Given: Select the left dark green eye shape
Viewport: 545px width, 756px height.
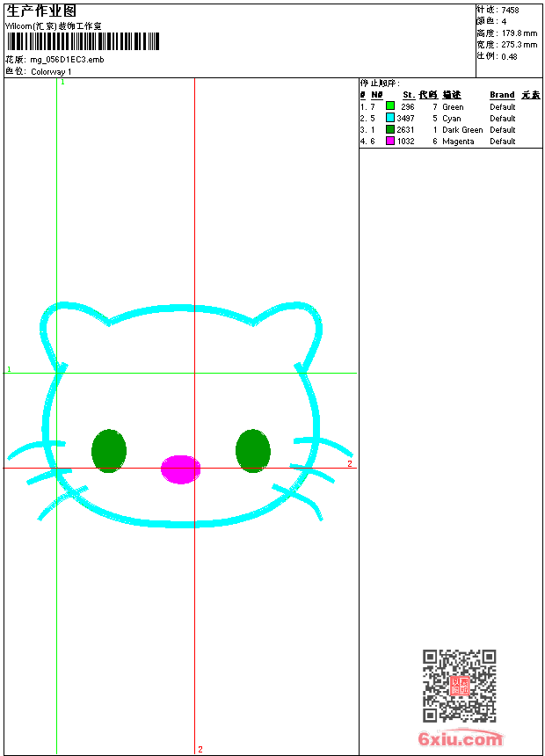Looking at the screenshot, I should 109,451.
